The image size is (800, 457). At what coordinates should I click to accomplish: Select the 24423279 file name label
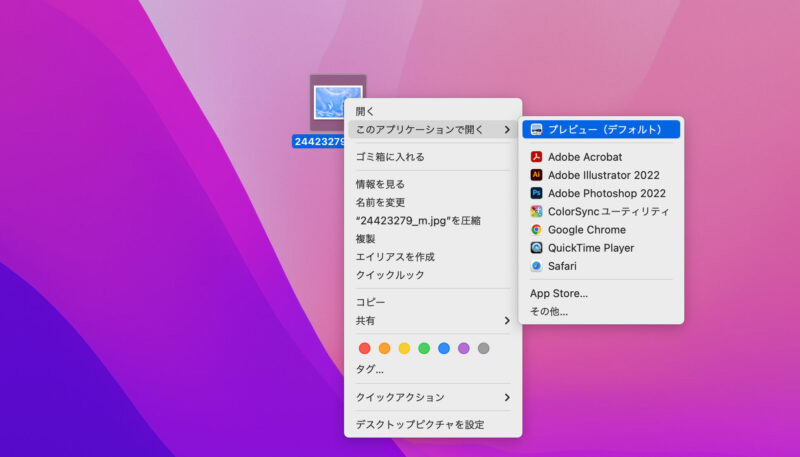click(318, 141)
